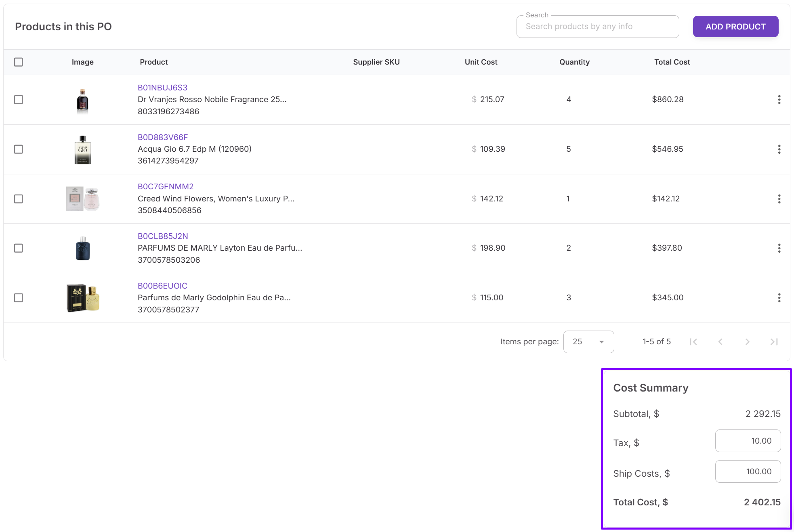The height and width of the screenshot is (532, 794).
Task: Open the Items per page dropdown
Action: tap(588, 342)
